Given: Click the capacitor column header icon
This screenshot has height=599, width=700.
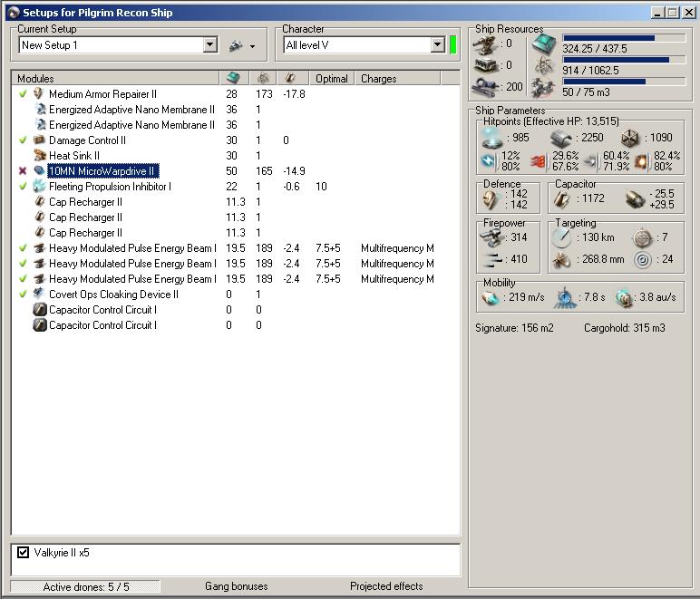Looking at the screenshot, I should [291, 78].
